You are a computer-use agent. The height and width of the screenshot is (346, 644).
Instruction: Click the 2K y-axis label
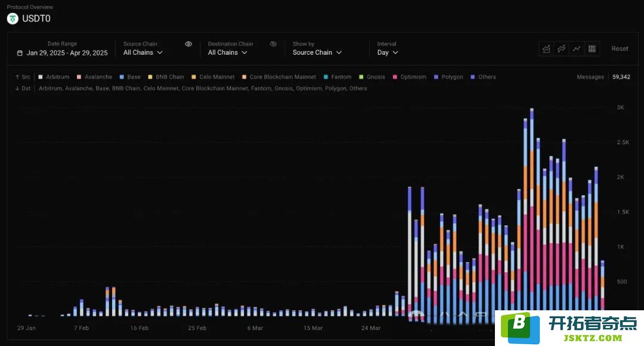620,177
